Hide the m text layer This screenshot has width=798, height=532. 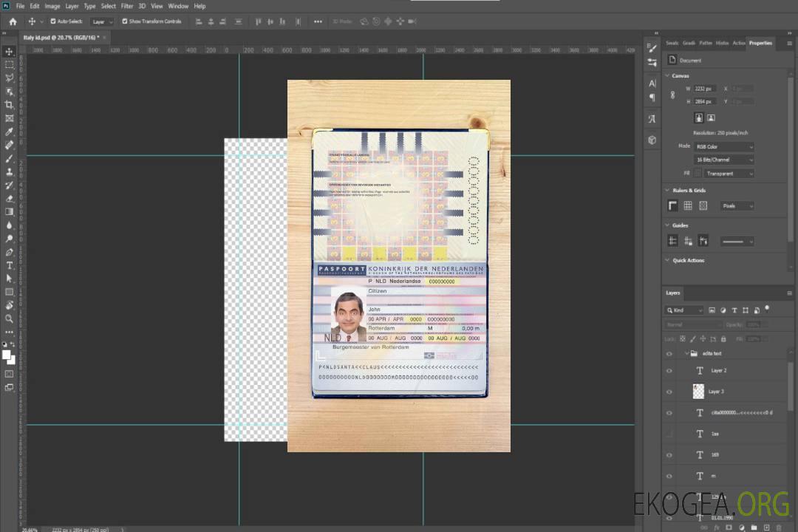tap(669, 476)
